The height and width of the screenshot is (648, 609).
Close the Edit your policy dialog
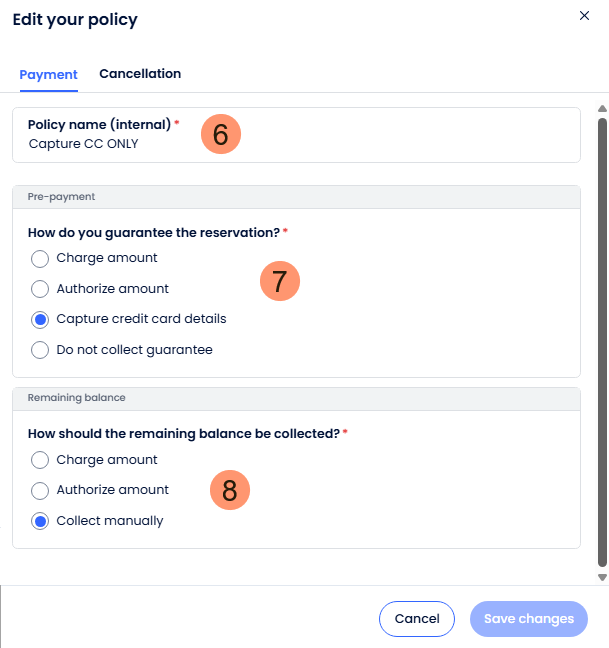pos(585,16)
